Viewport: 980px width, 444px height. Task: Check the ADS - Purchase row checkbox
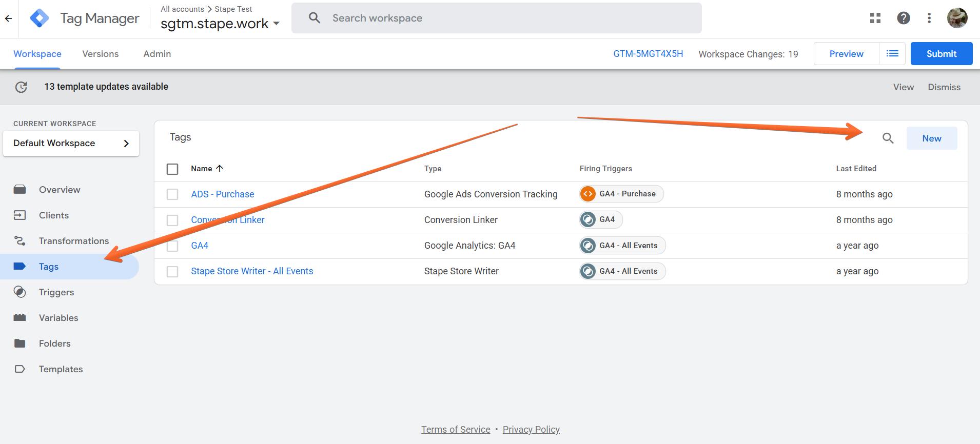(x=172, y=194)
